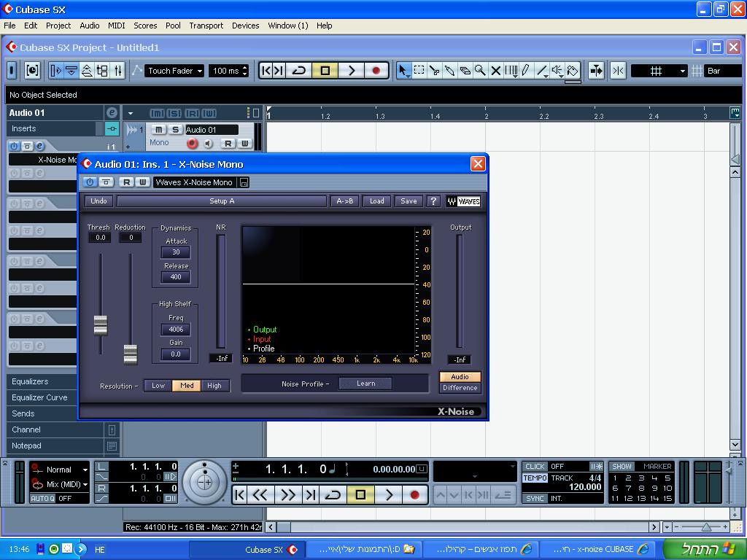
Task: Expand the Sends inspector section
Action: 43,413
